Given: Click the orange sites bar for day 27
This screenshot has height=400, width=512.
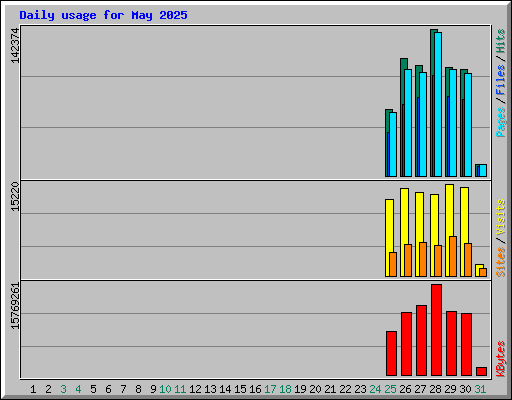Looking at the screenshot, I should pos(423,259).
